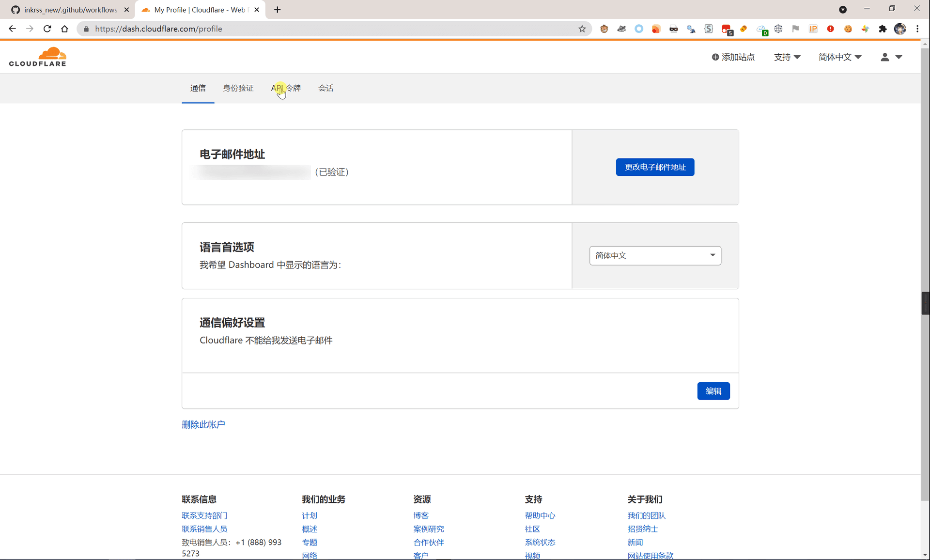
Task: Open the tab search dropdown in title bar
Action: tap(843, 10)
